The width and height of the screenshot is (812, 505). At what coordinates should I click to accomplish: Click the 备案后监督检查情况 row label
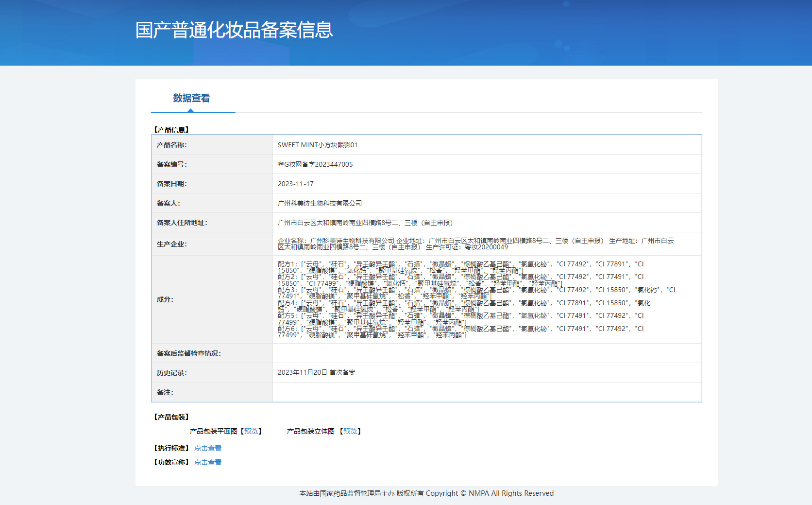(188, 353)
